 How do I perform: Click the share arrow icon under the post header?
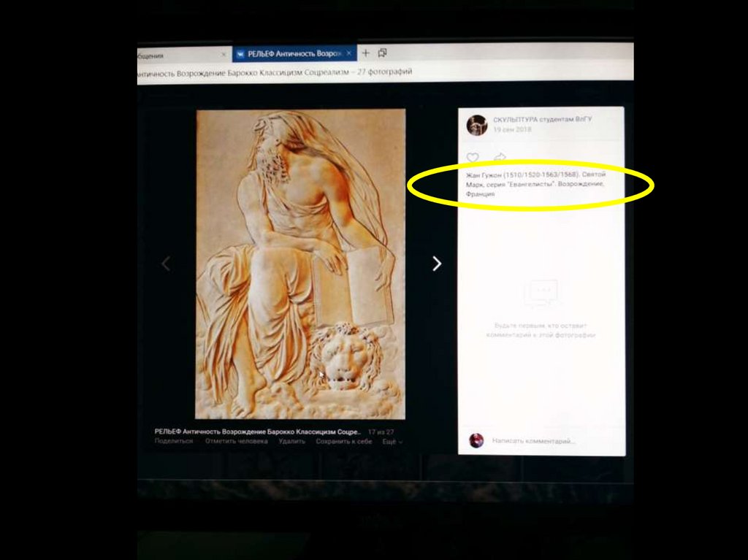coord(500,158)
